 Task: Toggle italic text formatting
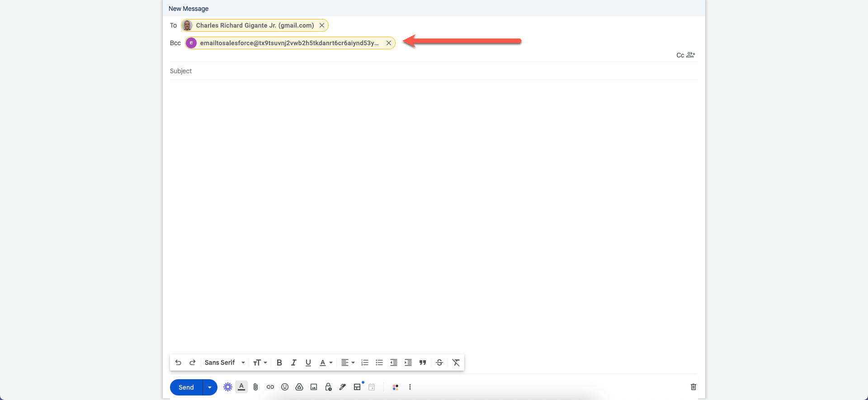(x=294, y=362)
